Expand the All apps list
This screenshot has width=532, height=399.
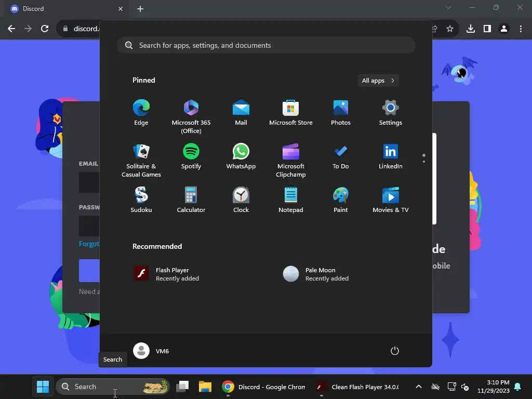point(378,81)
